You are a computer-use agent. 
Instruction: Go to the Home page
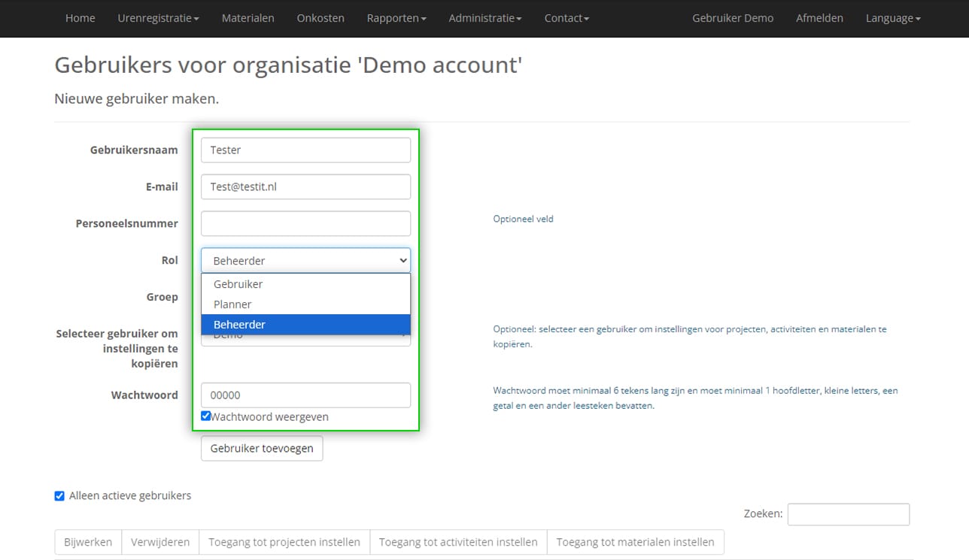pyautogui.click(x=80, y=18)
